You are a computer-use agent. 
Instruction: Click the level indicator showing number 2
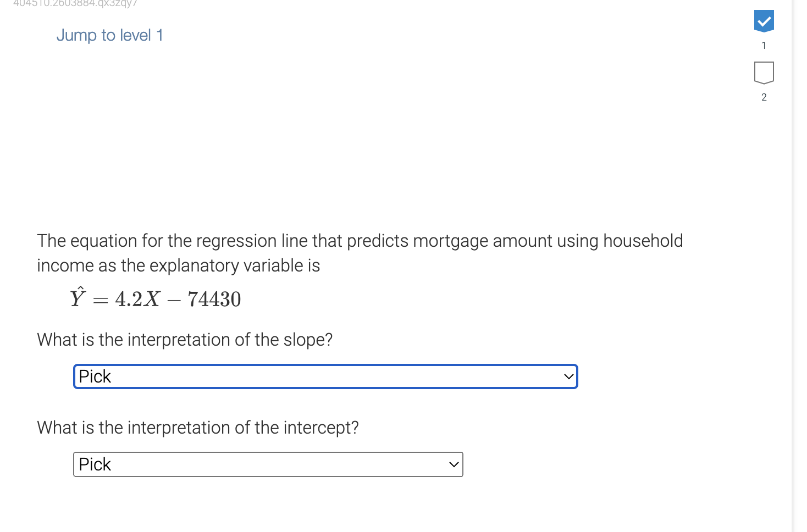click(x=764, y=97)
